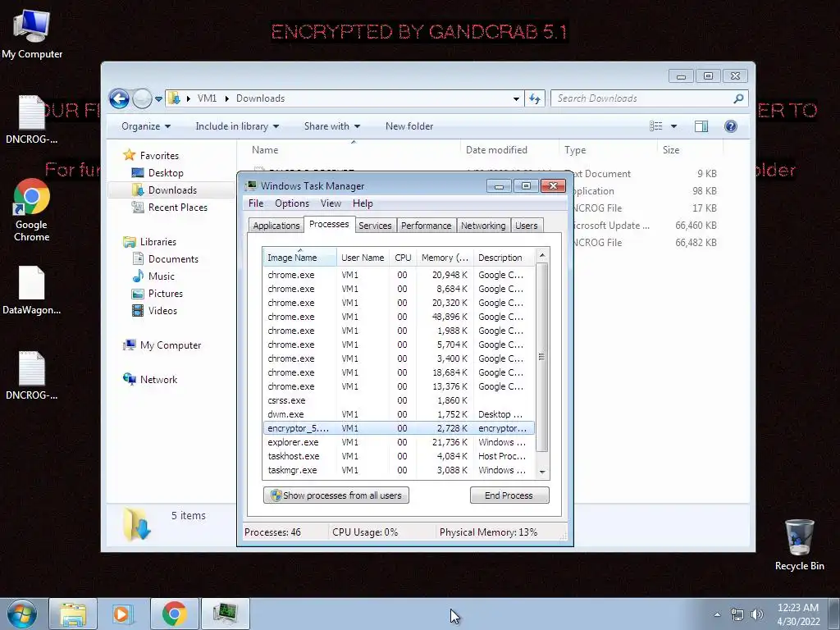Select the csrss.exe process row
This screenshot has height=630, width=840.
click(x=399, y=400)
